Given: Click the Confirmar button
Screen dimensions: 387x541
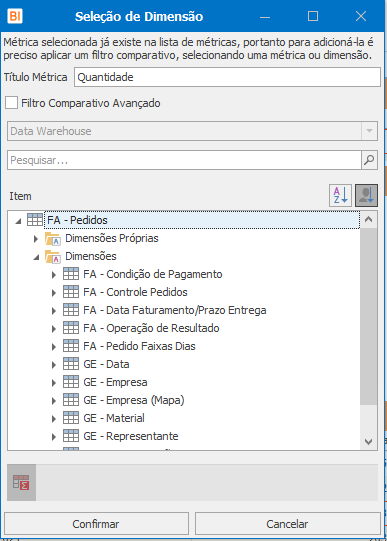Looking at the screenshot, I should coord(96,524).
